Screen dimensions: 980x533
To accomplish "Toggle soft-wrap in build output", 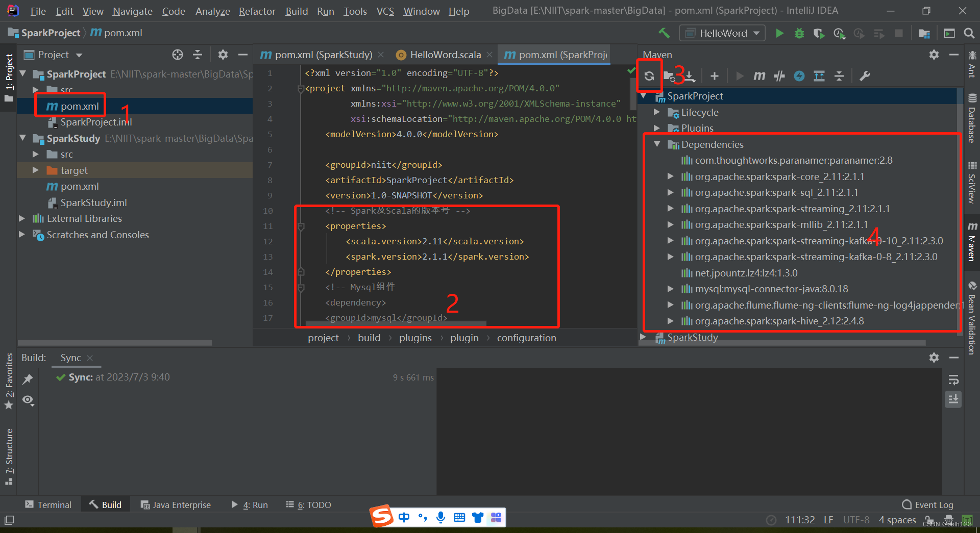I will click(x=953, y=379).
